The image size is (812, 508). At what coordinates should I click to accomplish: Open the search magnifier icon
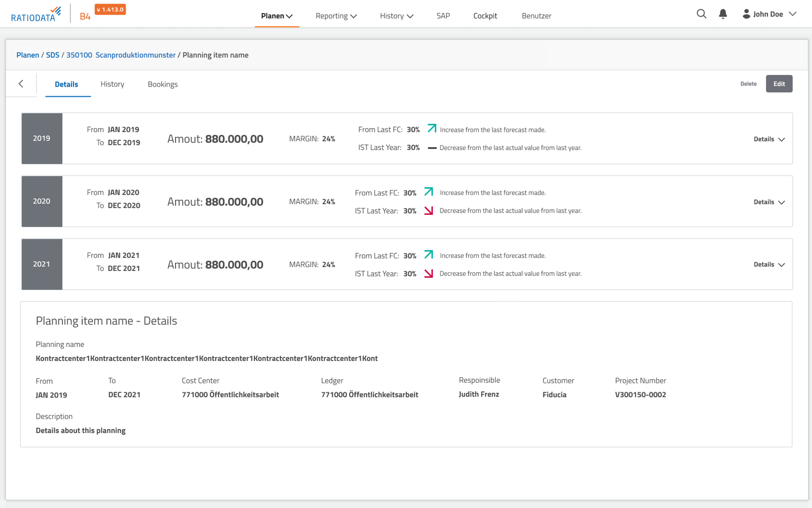[701, 14]
